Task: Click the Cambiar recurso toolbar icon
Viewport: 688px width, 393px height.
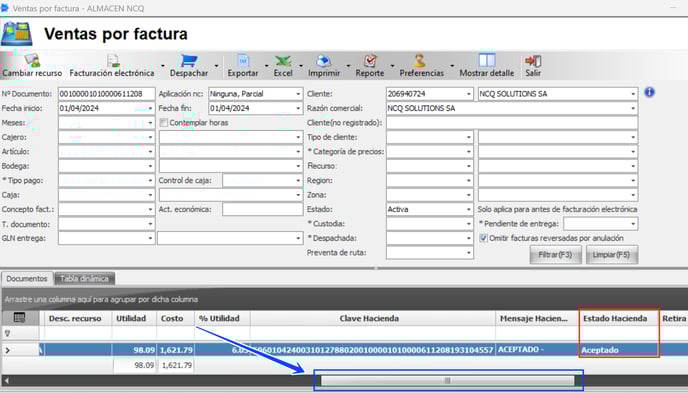Action: coord(32,61)
